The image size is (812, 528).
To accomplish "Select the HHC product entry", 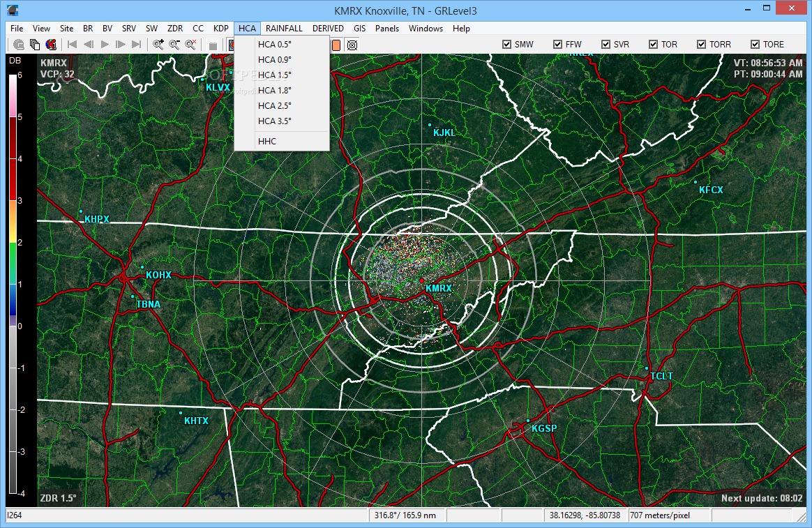I will [282, 142].
